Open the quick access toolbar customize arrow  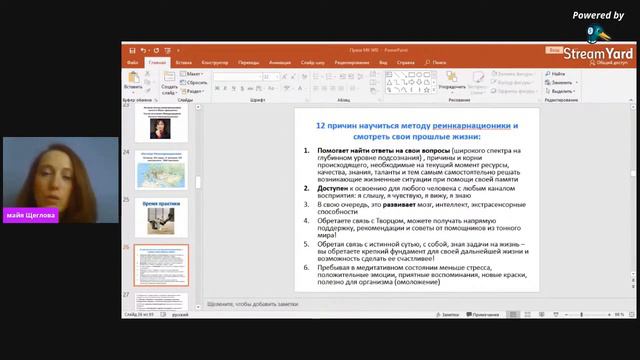[178, 51]
